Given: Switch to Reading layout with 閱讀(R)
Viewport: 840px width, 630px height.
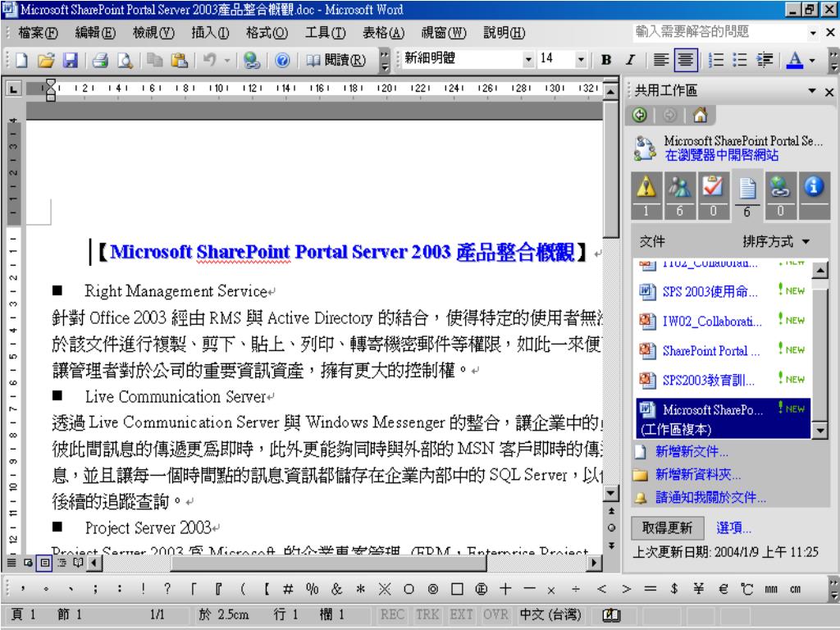Looking at the screenshot, I should coord(336,60).
